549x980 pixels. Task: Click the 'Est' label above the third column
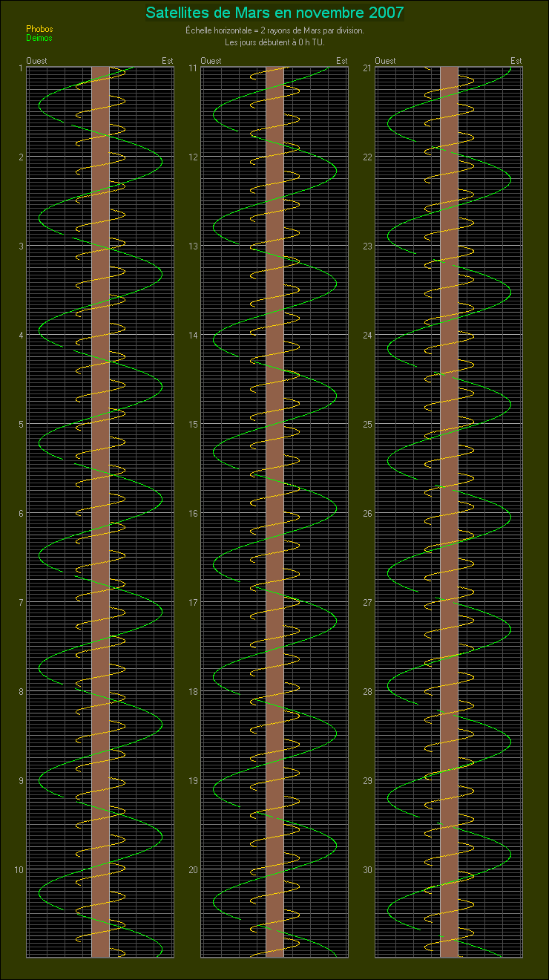(516, 61)
